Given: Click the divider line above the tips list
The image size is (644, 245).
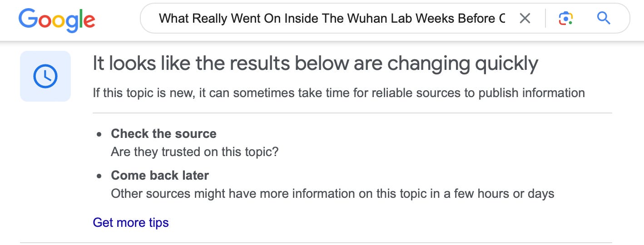Looking at the screenshot, I should (352, 113).
